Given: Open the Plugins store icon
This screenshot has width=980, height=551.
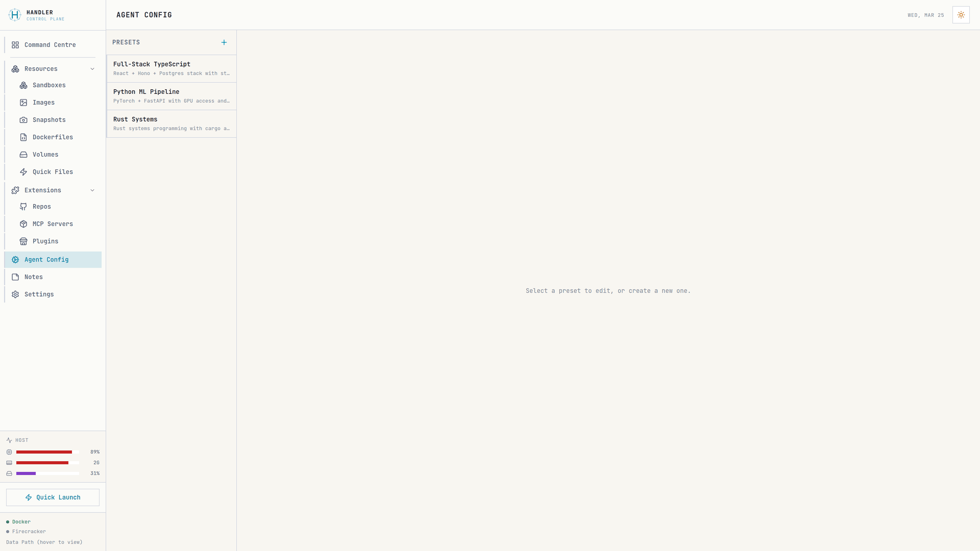Looking at the screenshot, I should [x=23, y=241].
